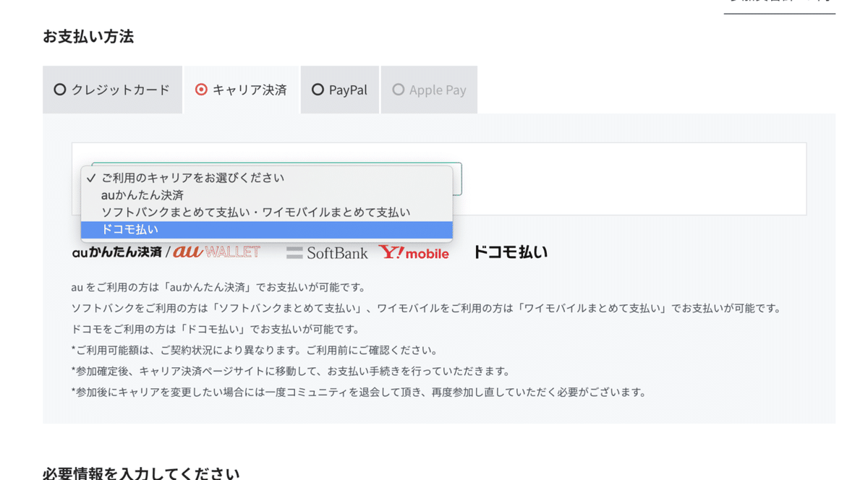Click the gray SoftBank bars symbol
Image resolution: width=868 pixels, height=480 pixels.
[x=294, y=253]
